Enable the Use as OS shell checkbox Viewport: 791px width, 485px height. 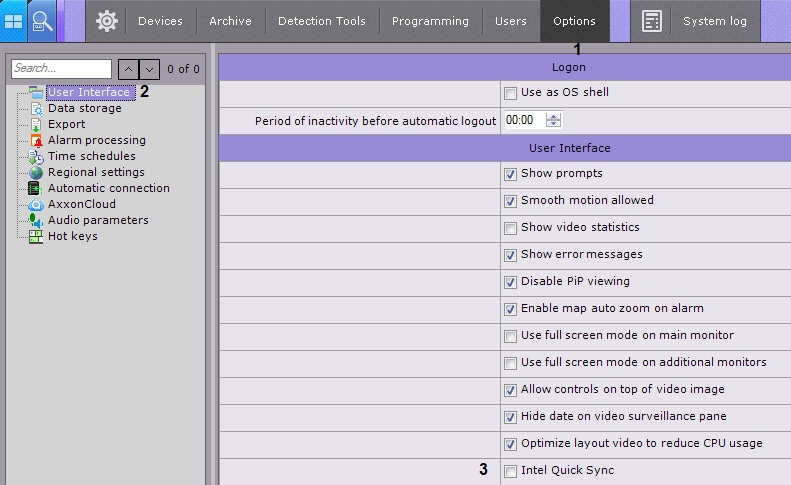[511, 93]
